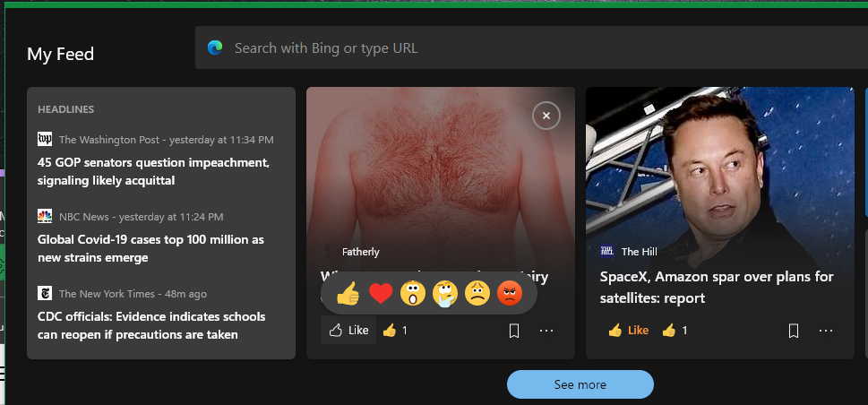Click The Hill source logo
This screenshot has width=868, height=405.
(x=607, y=252)
